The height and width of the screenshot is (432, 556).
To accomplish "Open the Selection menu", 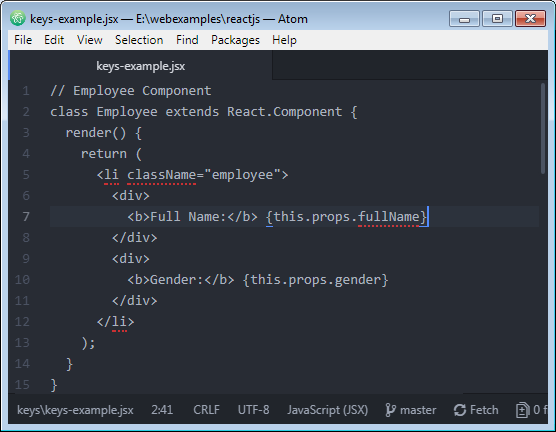I will click(x=139, y=40).
